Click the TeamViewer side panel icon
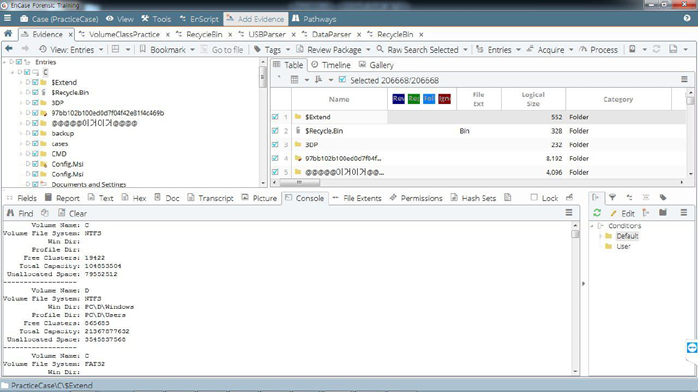The image size is (698, 392). point(692,348)
